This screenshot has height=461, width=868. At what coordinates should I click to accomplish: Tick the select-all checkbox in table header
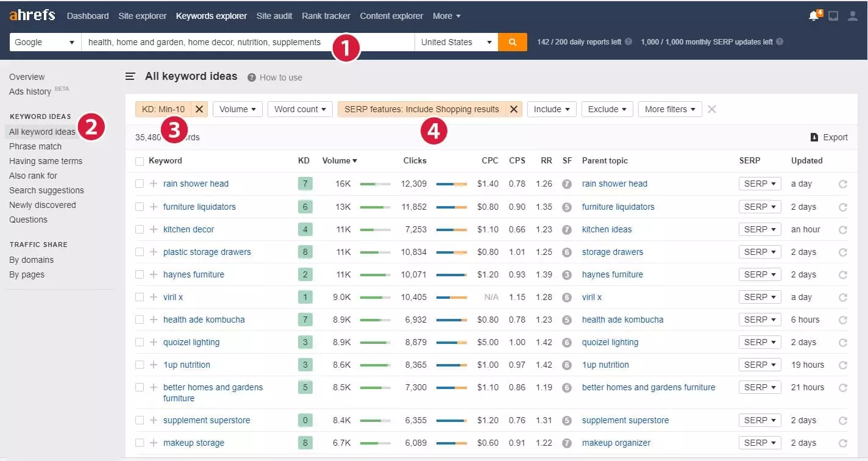(140, 161)
